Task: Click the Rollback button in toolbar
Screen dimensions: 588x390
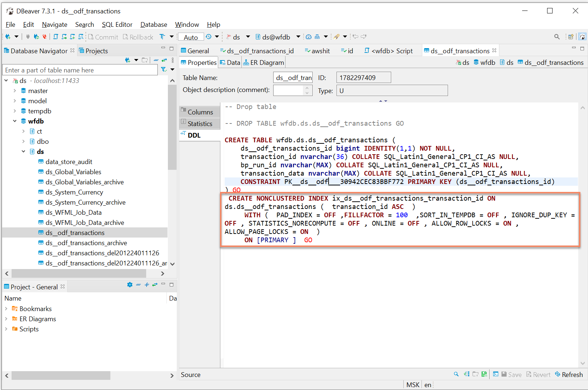Action: click(138, 37)
